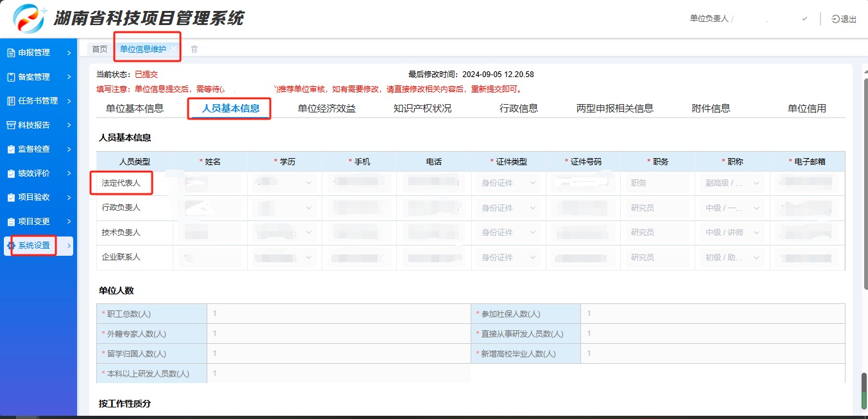This screenshot has height=419, width=868.
Task: Click the 退出 logout button
Action: (x=844, y=19)
